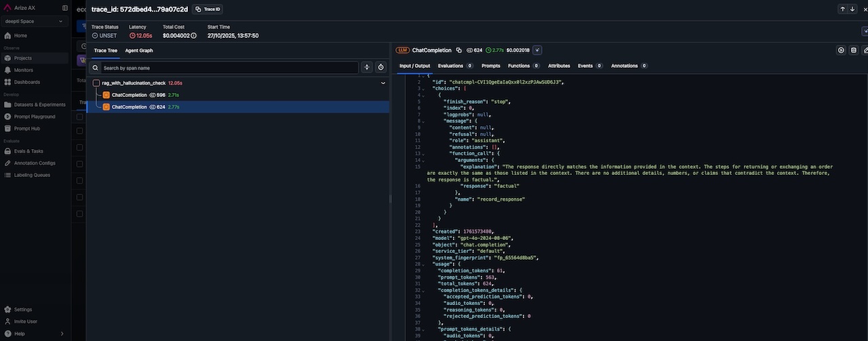Click the add to dataset database icon
868x341 pixels.
[854, 50]
